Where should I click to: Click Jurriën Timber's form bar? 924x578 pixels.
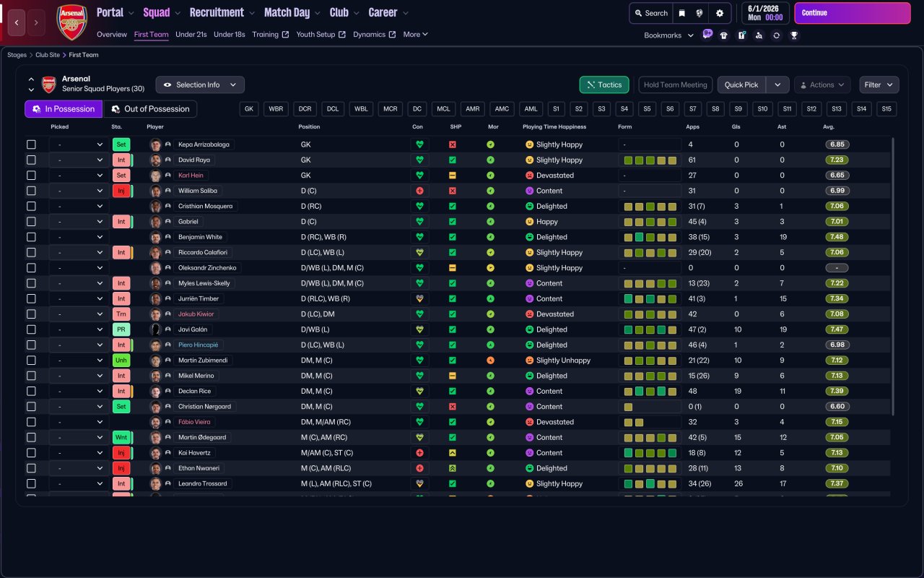click(x=650, y=298)
